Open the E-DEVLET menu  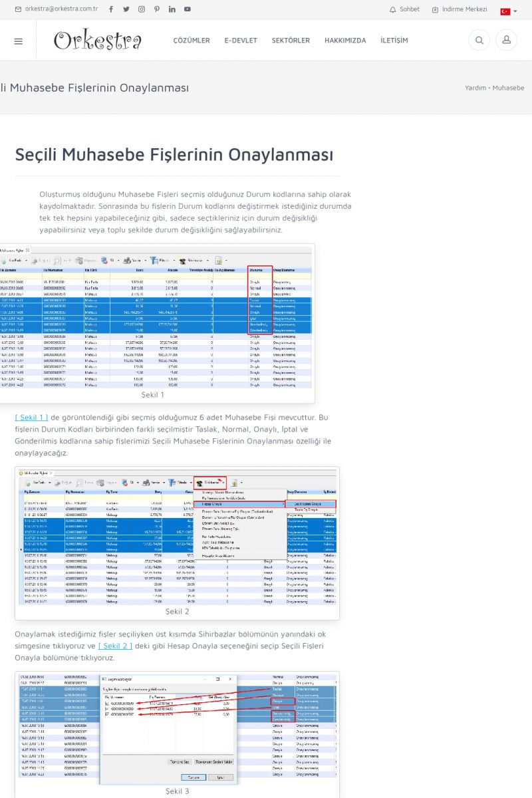[241, 41]
